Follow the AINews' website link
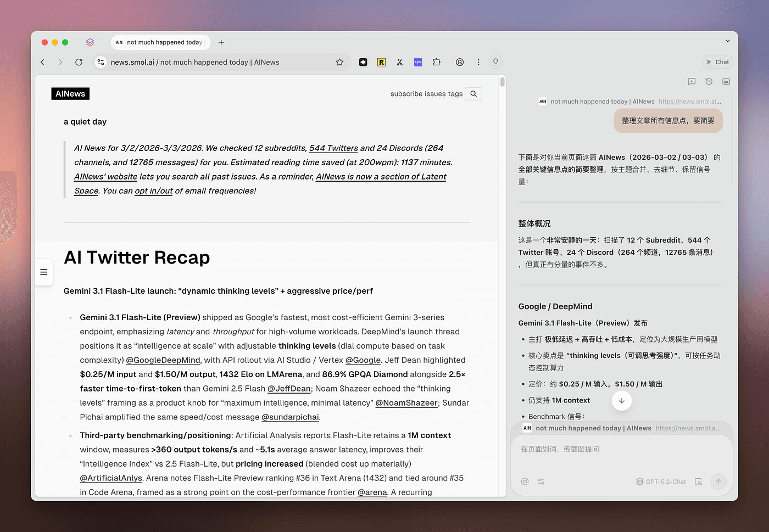The height and width of the screenshot is (532, 769). click(105, 177)
